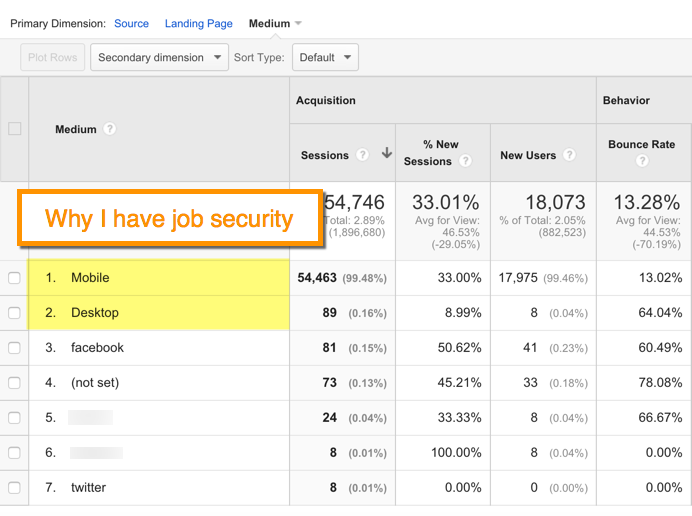Enable the checkbox for twitter row
This screenshot has width=692, height=516.
point(14,488)
